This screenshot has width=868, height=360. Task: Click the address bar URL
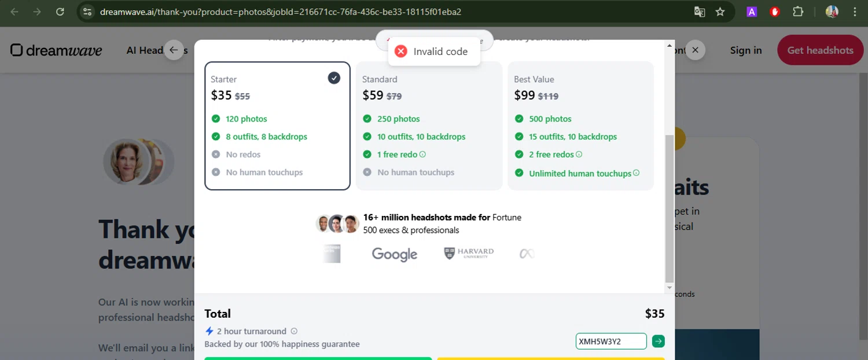pyautogui.click(x=281, y=12)
